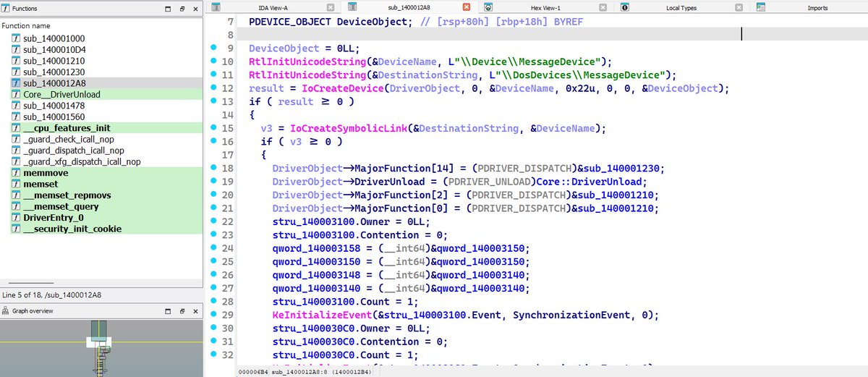Toggle breakpoint dot on line 26
868x377 pixels.
[x=215, y=274]
